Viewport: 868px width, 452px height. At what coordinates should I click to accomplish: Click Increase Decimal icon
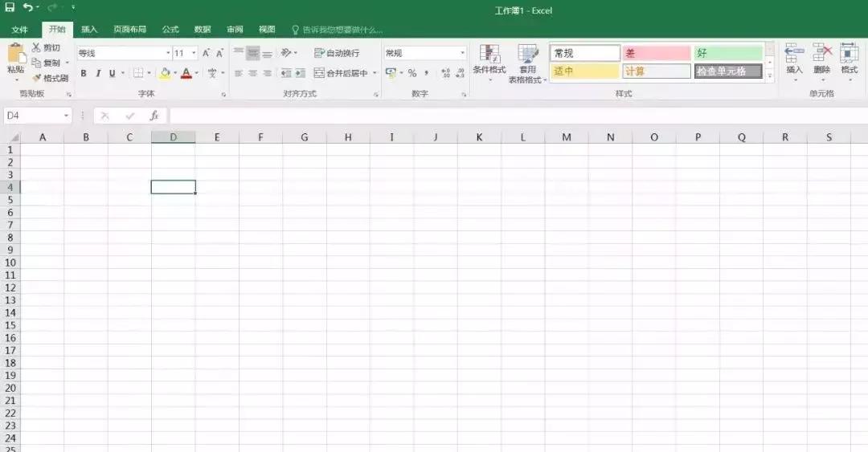point(445,73)
